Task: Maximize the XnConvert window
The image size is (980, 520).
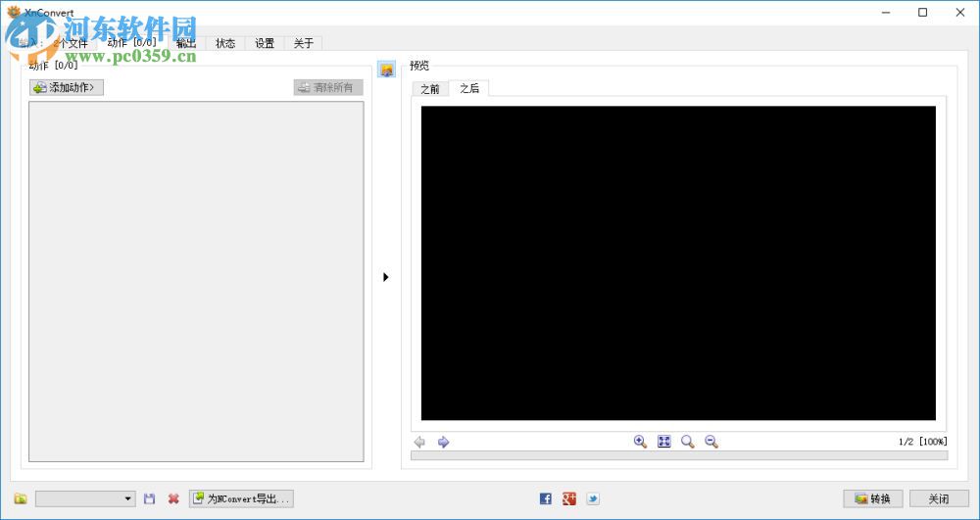Action: pos(922,13)
